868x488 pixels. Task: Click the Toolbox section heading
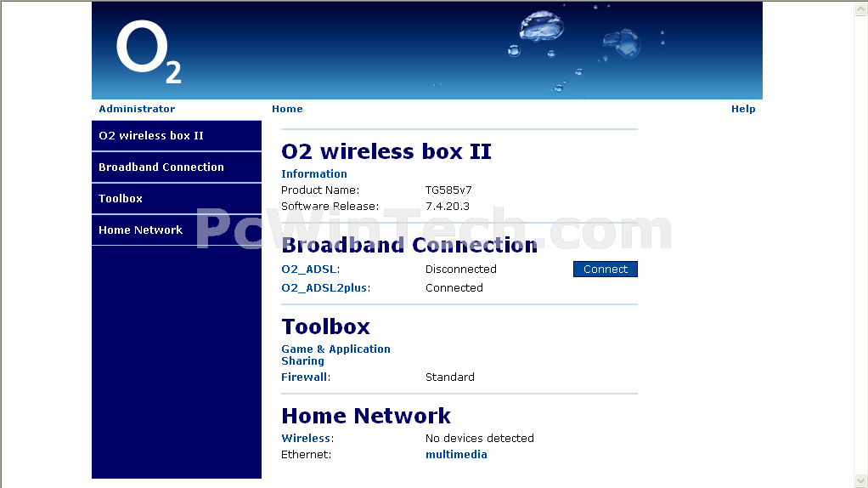[325, 326]
